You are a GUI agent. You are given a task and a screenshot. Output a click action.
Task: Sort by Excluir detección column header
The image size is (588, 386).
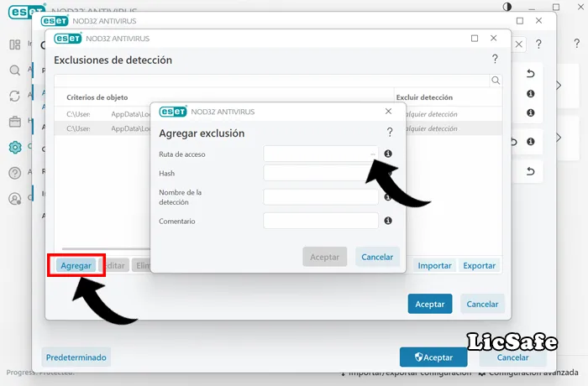point(424,97)
